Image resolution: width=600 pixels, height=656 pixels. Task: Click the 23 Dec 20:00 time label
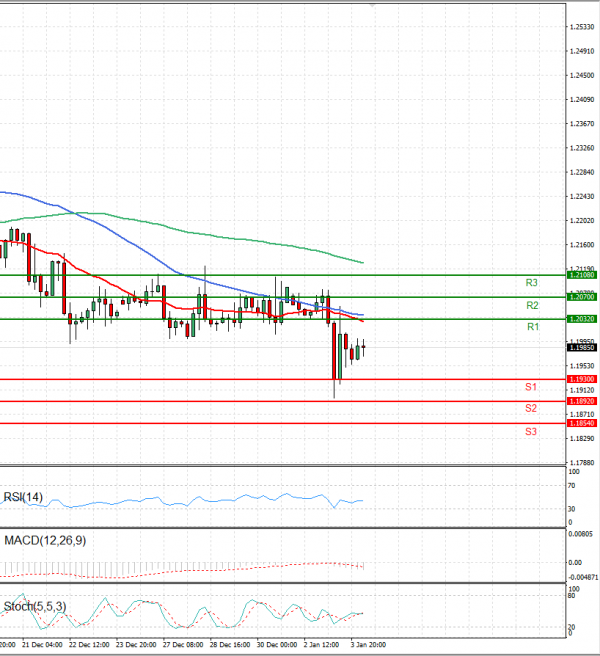pyautogui.click(x=136, y=645)
